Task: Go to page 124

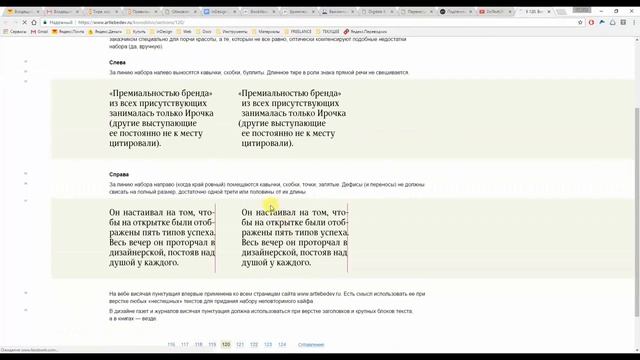Action: 282,344
